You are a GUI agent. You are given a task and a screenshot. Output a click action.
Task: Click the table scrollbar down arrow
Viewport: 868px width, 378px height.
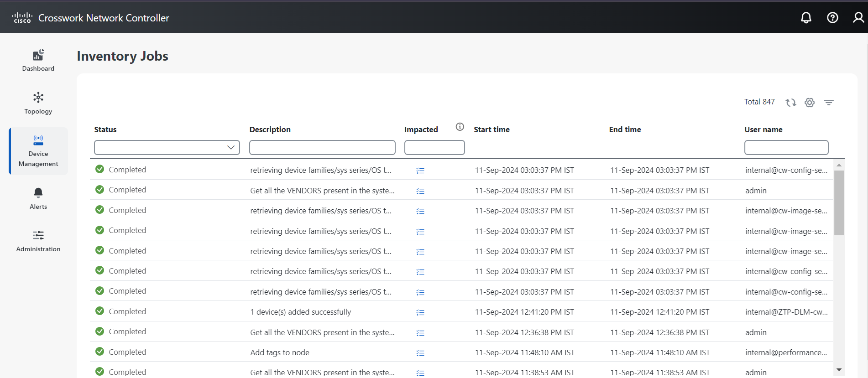839,370
